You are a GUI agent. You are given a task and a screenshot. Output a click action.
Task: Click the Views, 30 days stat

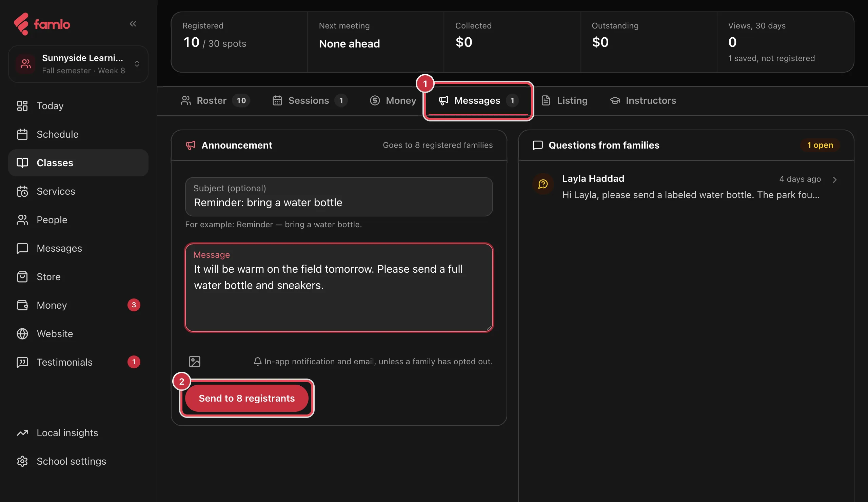click(785, 42)
